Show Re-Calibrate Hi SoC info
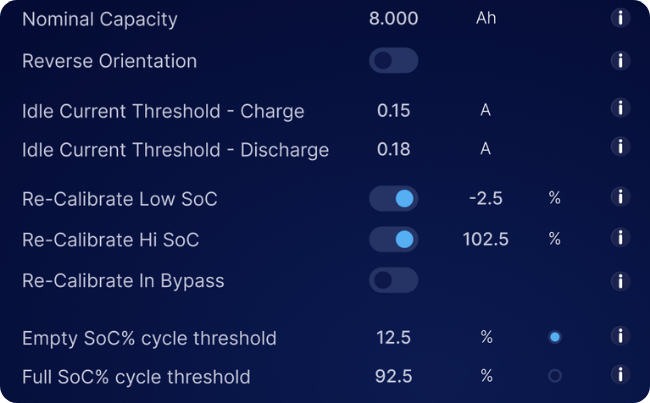The width and height of the screenshot is (650, 403). [x=620, y=238]
